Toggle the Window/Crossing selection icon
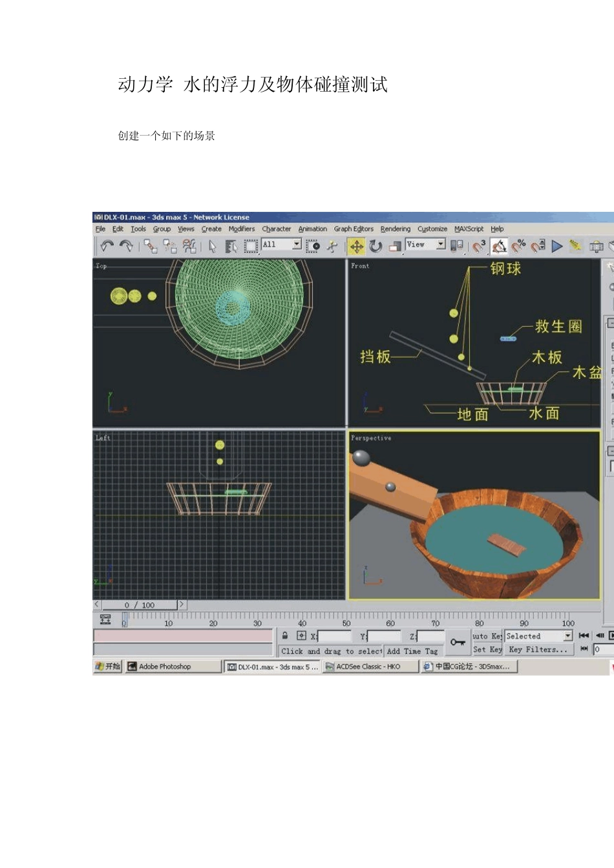This screenshot has height=868, width=614. coord(313,246)
